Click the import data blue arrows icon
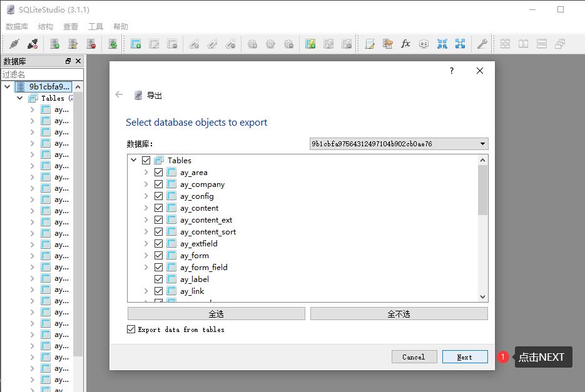The image size is (585, 392). coord(442,44)
